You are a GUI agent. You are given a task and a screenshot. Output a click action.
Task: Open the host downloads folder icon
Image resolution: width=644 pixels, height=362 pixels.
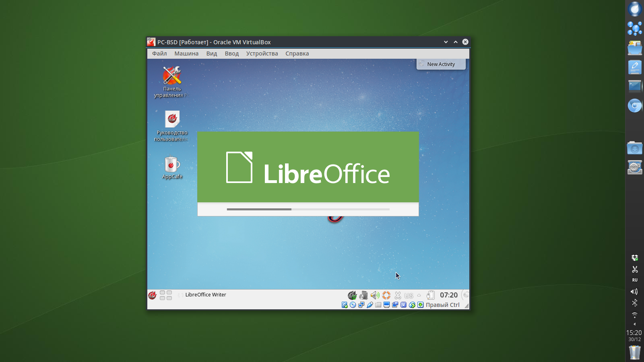click(635, 148)
